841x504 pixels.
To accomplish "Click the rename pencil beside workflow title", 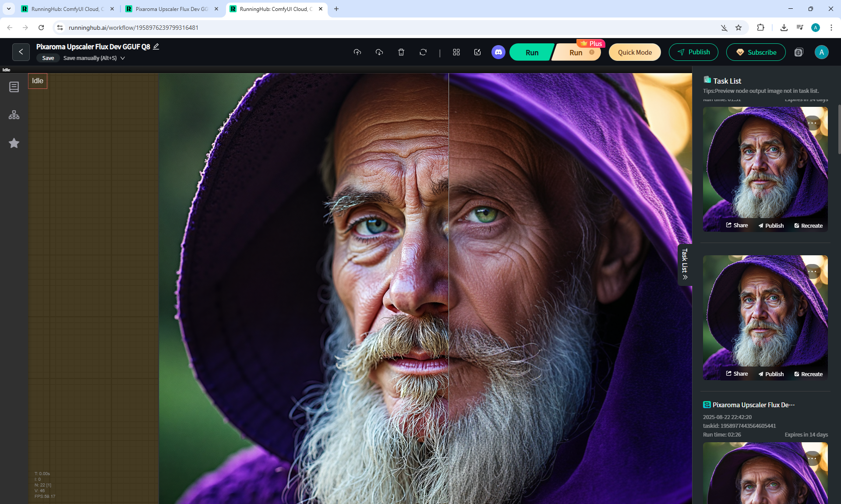I will coord(156,46).
